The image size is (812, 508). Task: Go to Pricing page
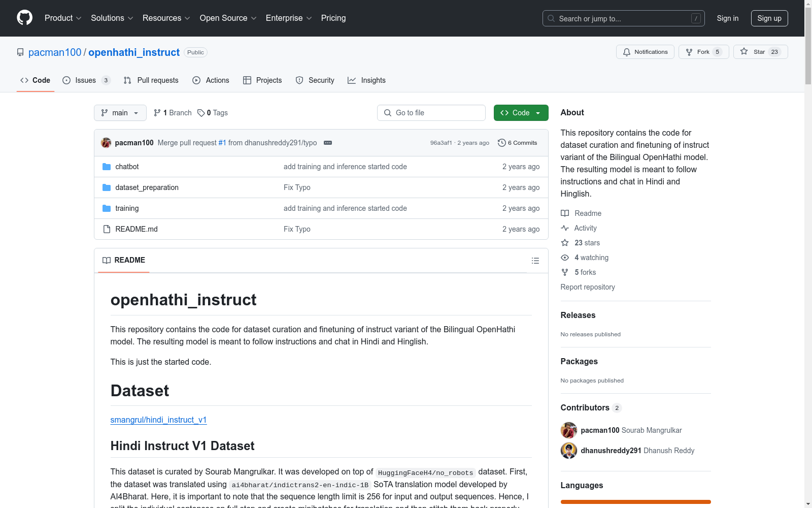(x=333, y=18)
